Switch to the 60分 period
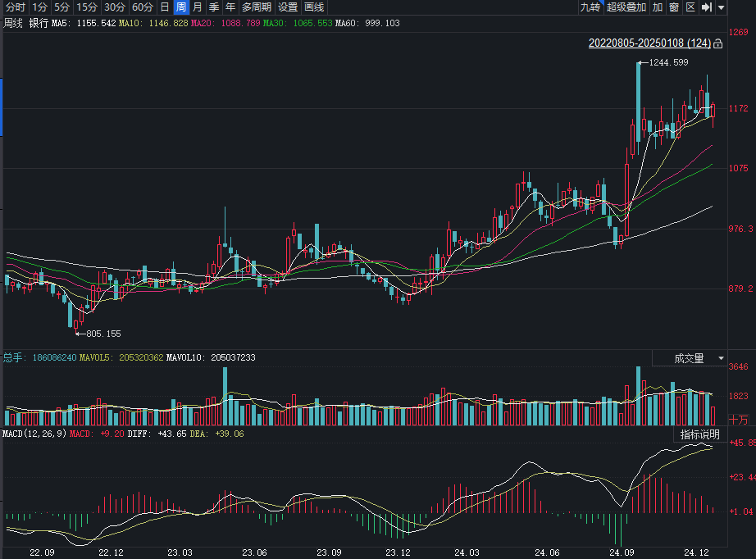 [142, 7]
